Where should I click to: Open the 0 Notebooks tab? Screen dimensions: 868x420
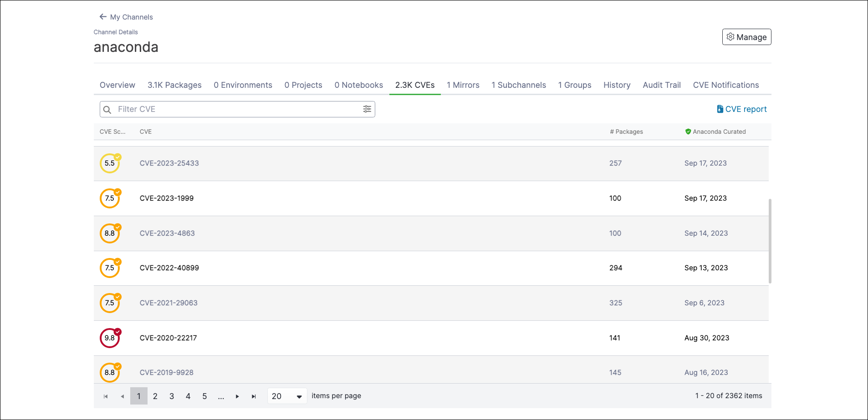[x=358, y=85]
